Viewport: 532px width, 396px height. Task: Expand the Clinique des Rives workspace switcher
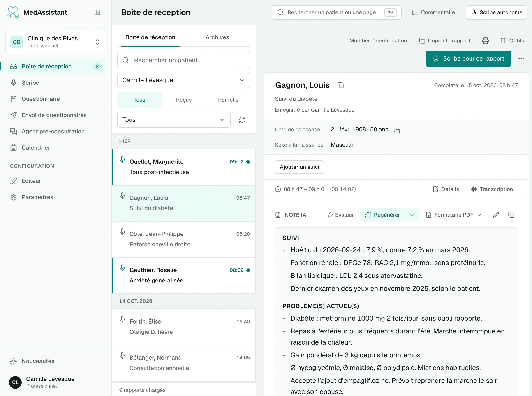tap(56, 42)
